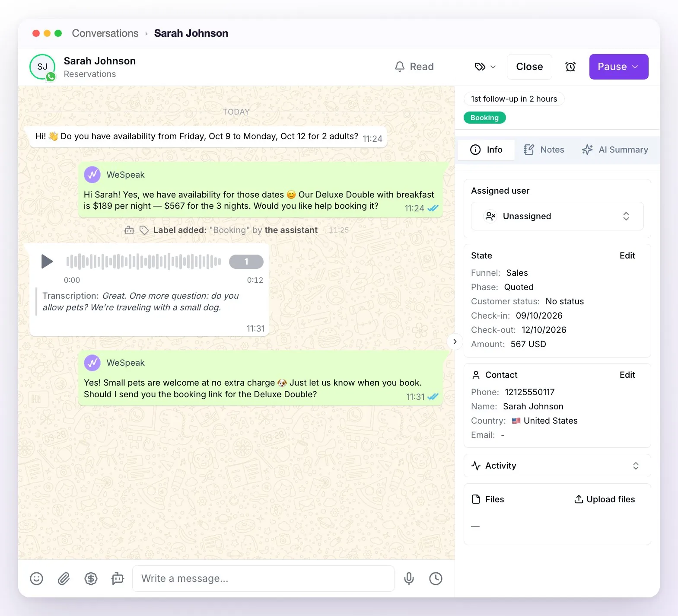Close the conversation with Close button
The width and height of the screenshot is (678, 616).
(x=529, y=67)
